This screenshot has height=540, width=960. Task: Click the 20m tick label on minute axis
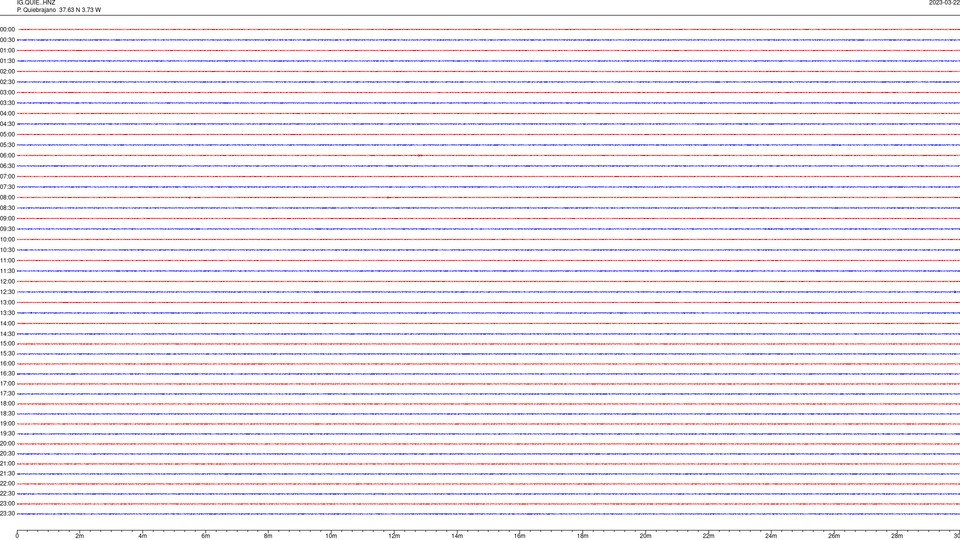[x=645, y=536]
